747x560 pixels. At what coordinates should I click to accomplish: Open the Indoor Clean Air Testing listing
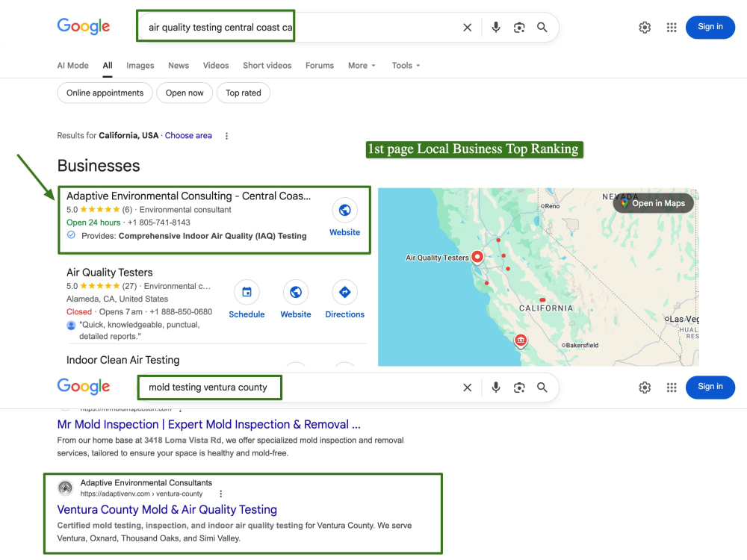[x=123, y=360]
